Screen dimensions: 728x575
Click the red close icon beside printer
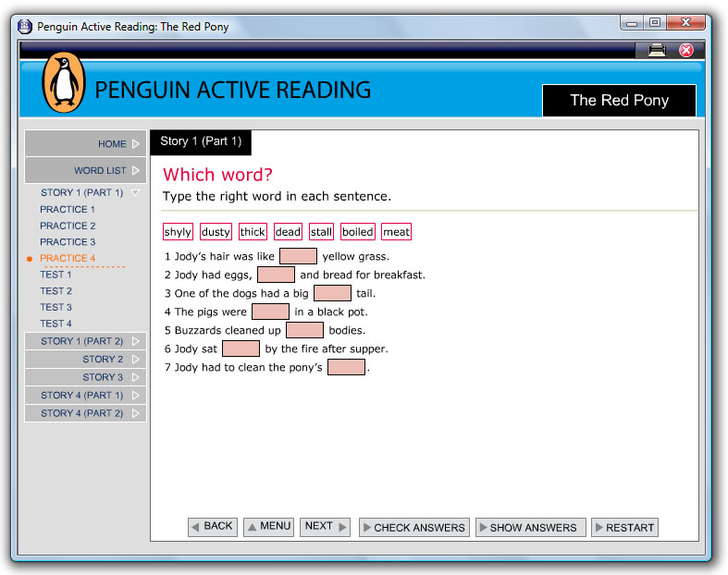click(686, 50)
